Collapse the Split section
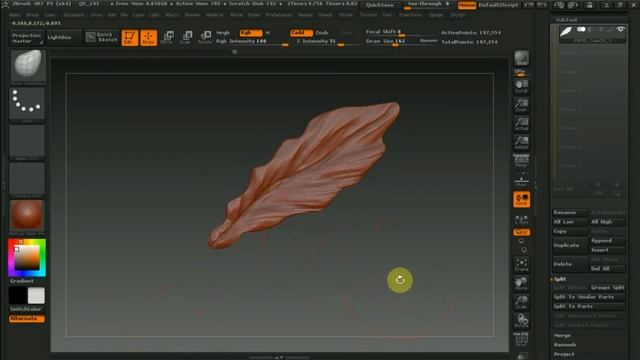The image size is (640, 360). point(560,279)
